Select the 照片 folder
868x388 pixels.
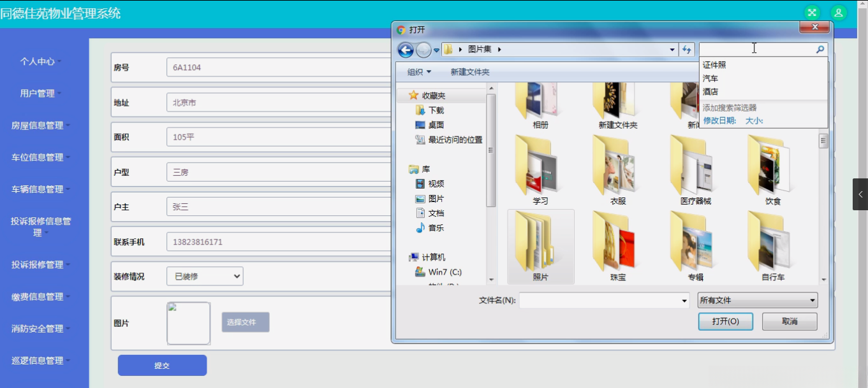pyautogui.click(x=541, y=247)
